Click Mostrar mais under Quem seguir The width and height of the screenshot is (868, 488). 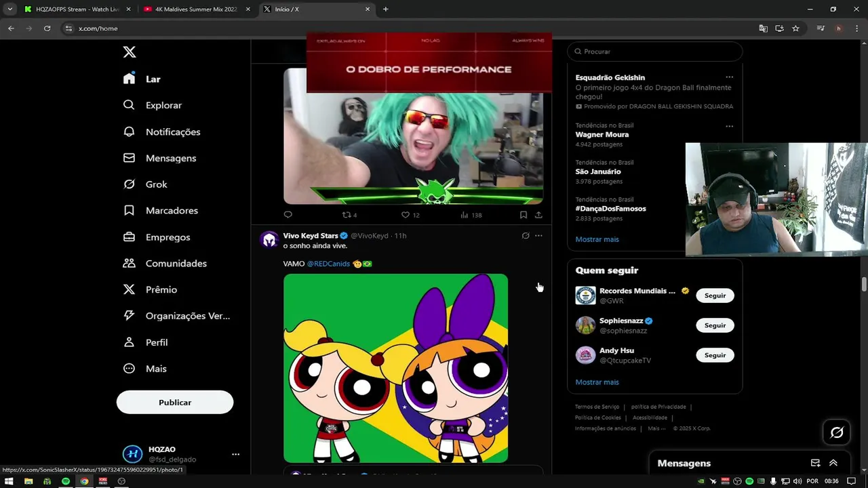click(x=597, y=382)
